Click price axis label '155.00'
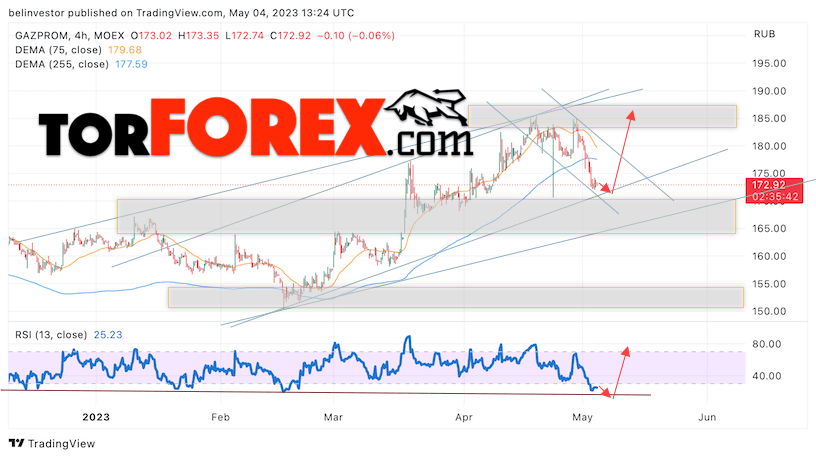This screenshot has height=458, width=816. tap(769, 284)
